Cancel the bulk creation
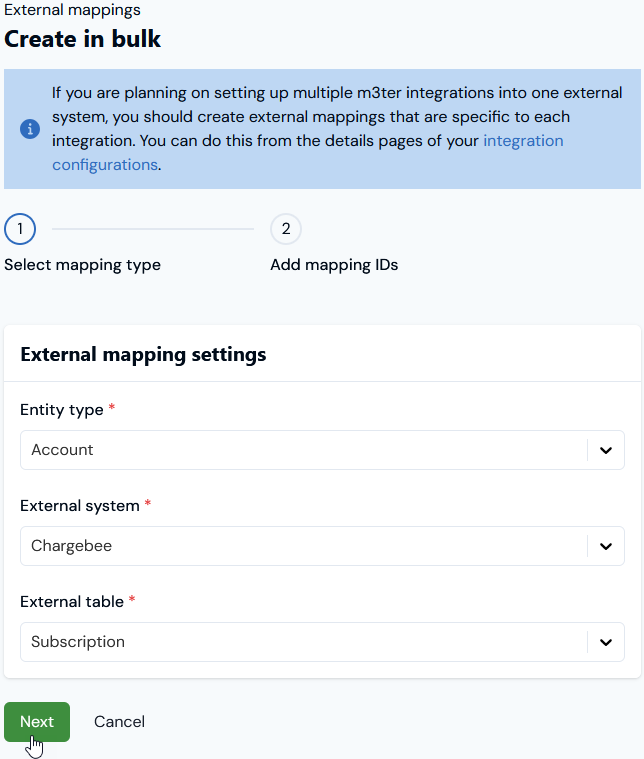 click(x=119, y=722)
